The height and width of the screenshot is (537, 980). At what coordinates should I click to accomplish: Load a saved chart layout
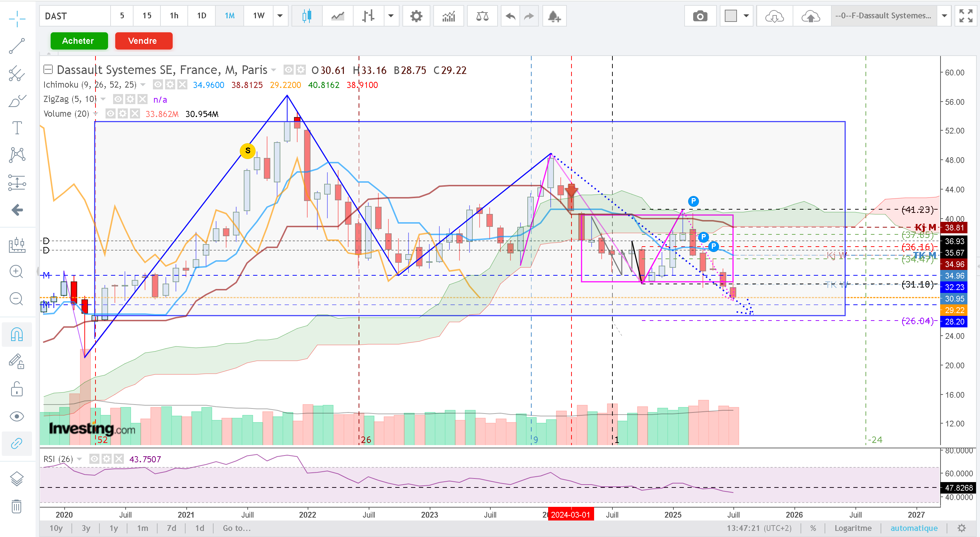(x=774, y=16)
